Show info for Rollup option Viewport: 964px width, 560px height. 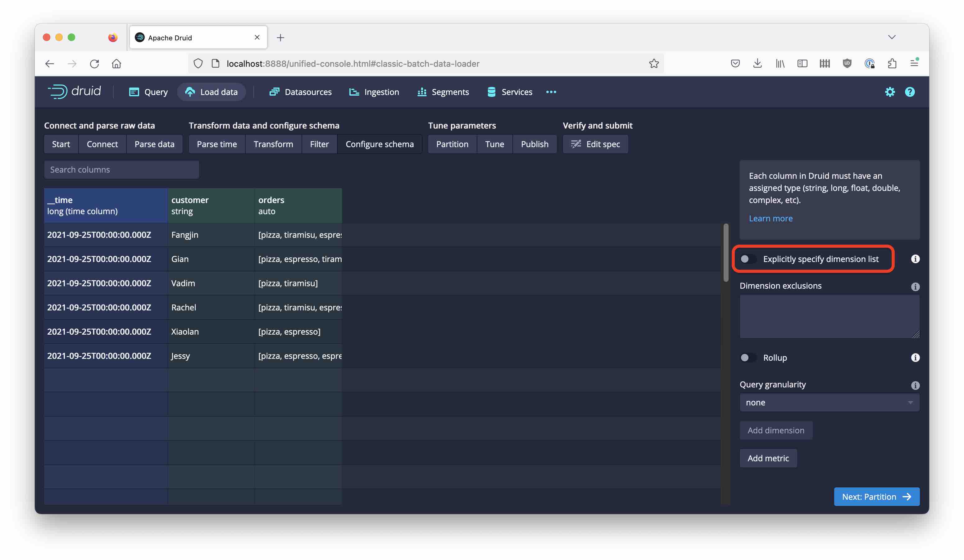915,357
